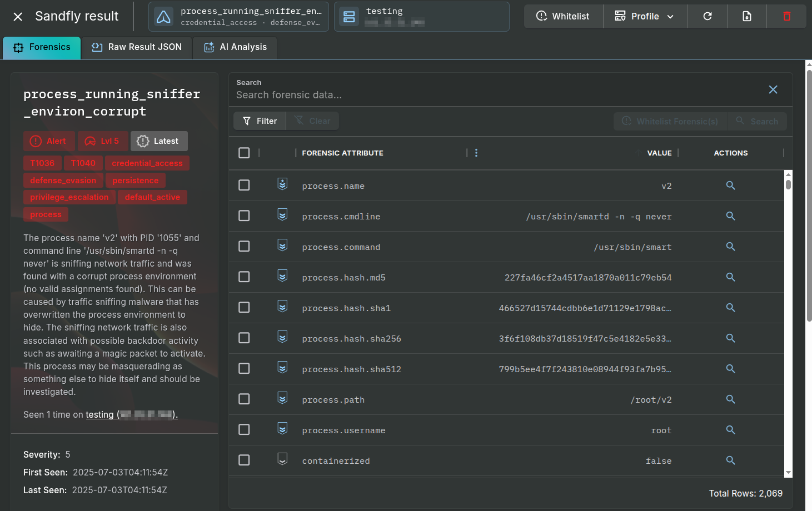The width and height of the screenshot is (812, 511).
Task: Check the process.cmdline row checkbox
Action: (x=244, y=216)
